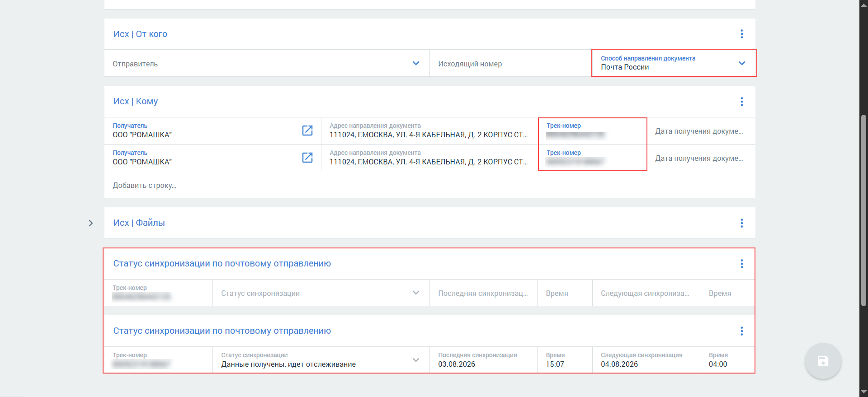Click 'Трек-номер' field in first sync section
The image size is (868, 397).
tap(158, 293)
